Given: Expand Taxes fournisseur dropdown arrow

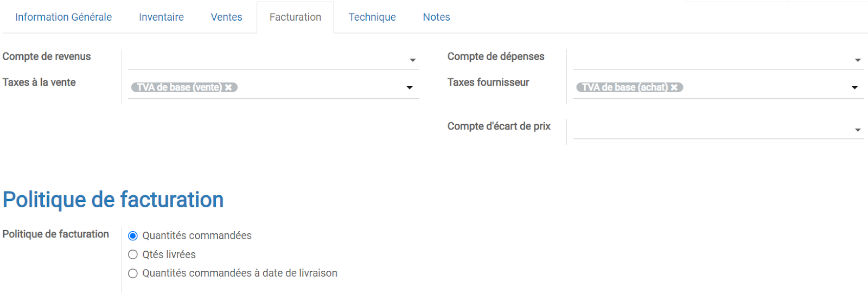Looking at the screenshot, I should (855, 88).
